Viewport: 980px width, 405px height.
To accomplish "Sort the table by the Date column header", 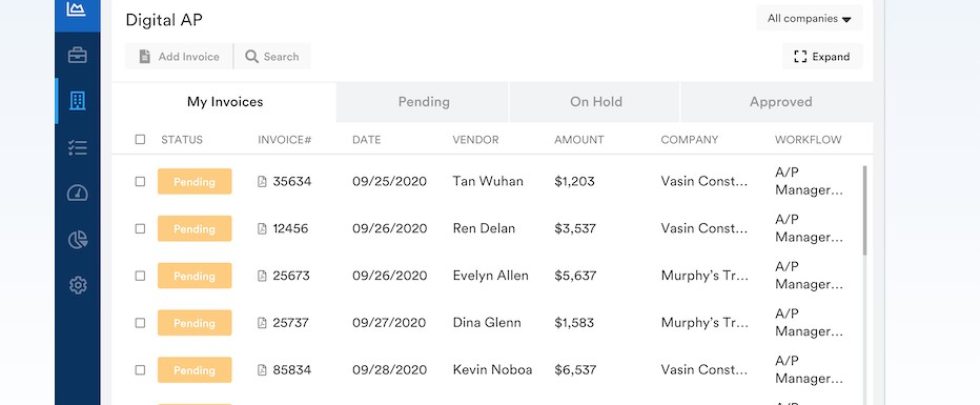I will (366, 140).
